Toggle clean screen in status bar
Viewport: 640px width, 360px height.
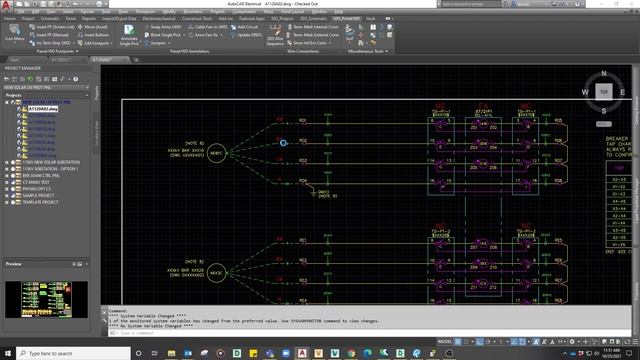(x=627, y=342)
